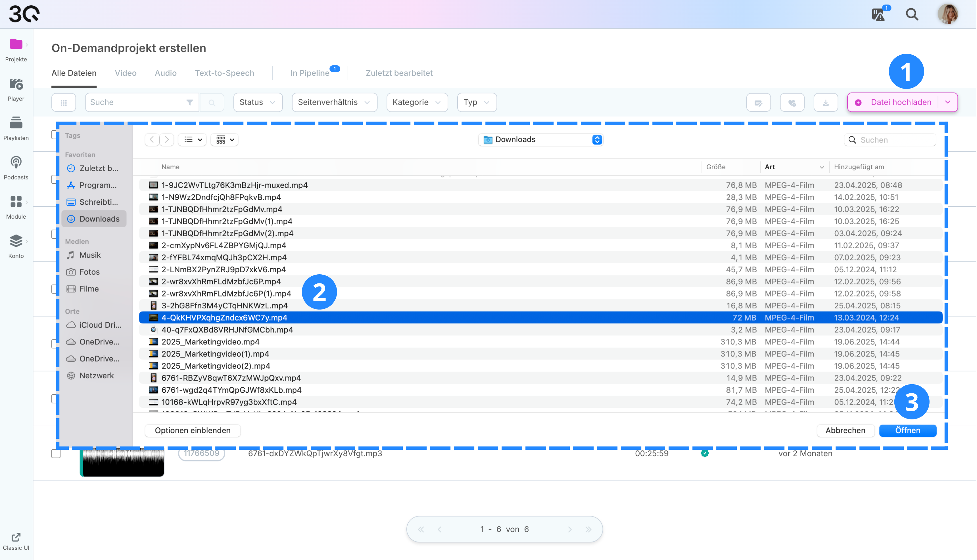This screenshot has width=977, height=560.
Task: Click the Öffnen button
Action: (908, 431)
